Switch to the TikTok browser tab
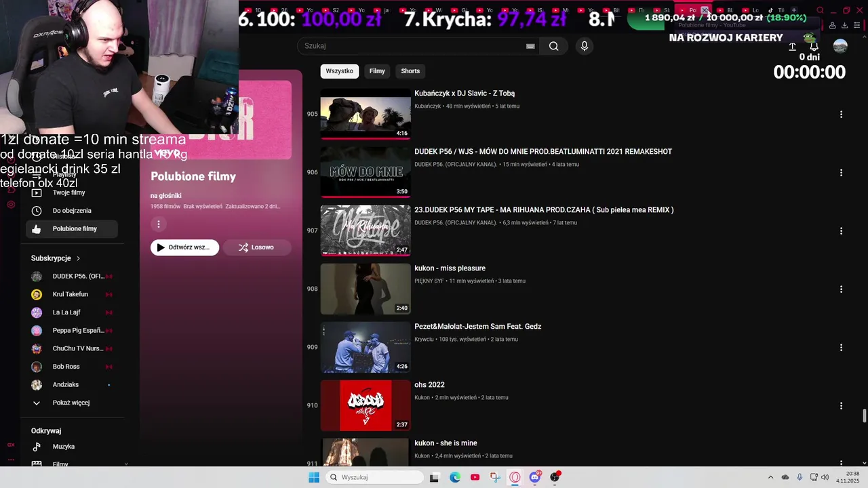The image size is (868, 488). click(776, 10)
